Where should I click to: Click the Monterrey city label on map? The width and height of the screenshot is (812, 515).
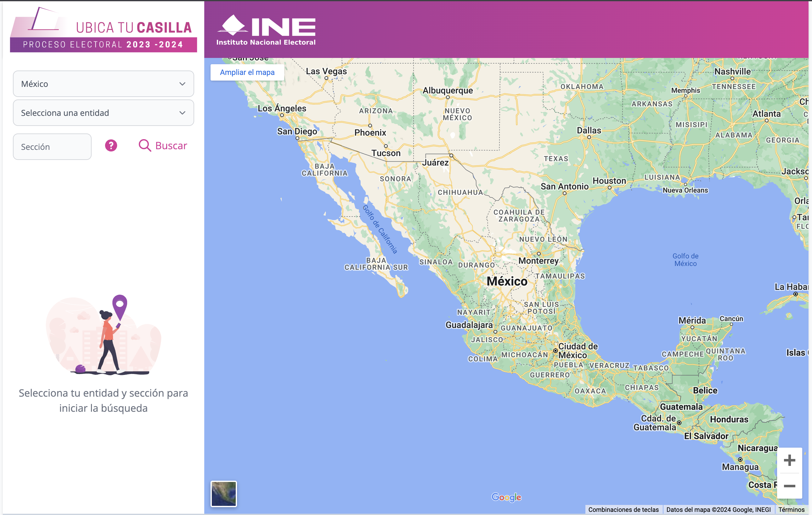tap(538, 261)
